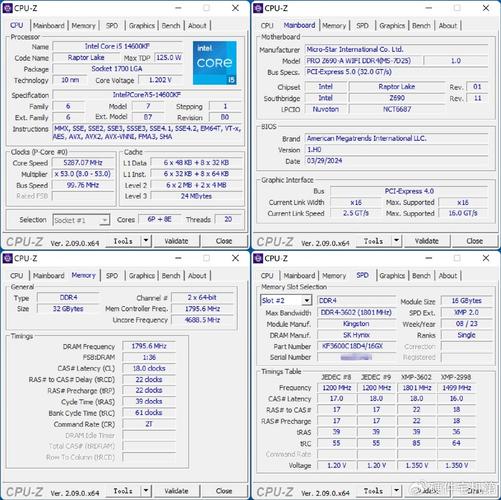
Task: Click Close button in the Memory window
Action: [224, 491]
